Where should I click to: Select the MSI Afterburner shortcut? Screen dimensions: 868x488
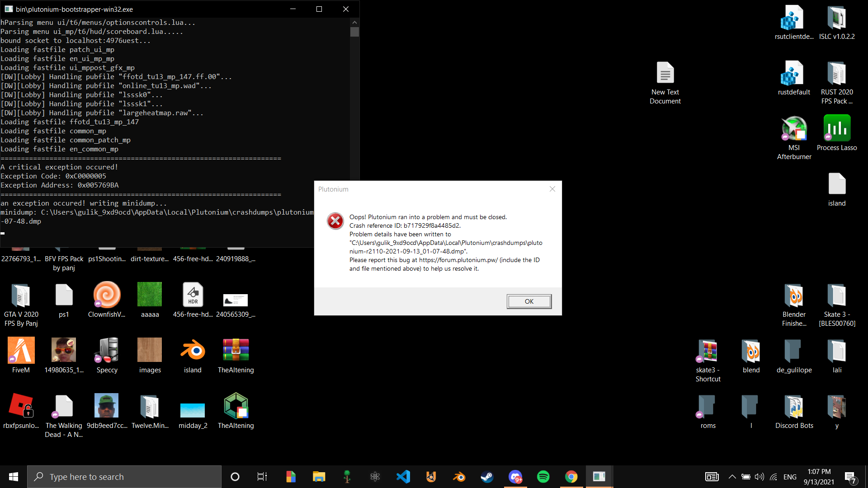point(794,138)
